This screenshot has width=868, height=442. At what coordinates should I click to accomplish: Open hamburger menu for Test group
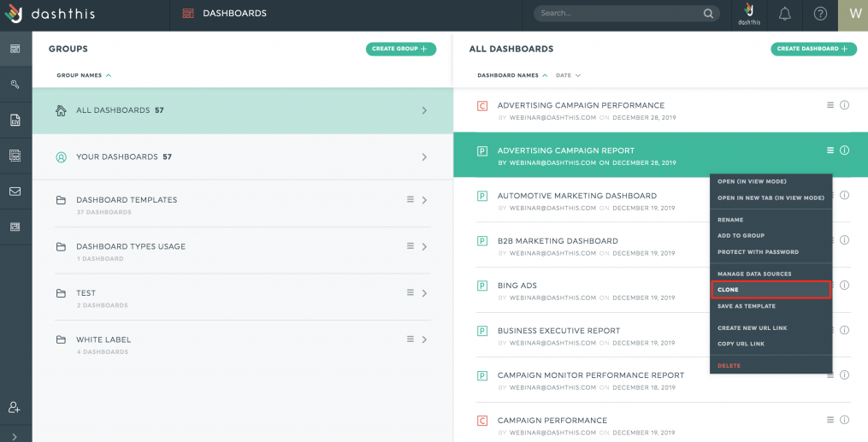[x=410, y=292]
